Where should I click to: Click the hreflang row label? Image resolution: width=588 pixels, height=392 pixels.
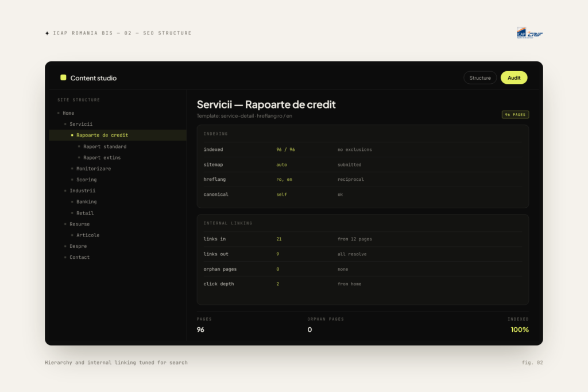tap(215, 180)
